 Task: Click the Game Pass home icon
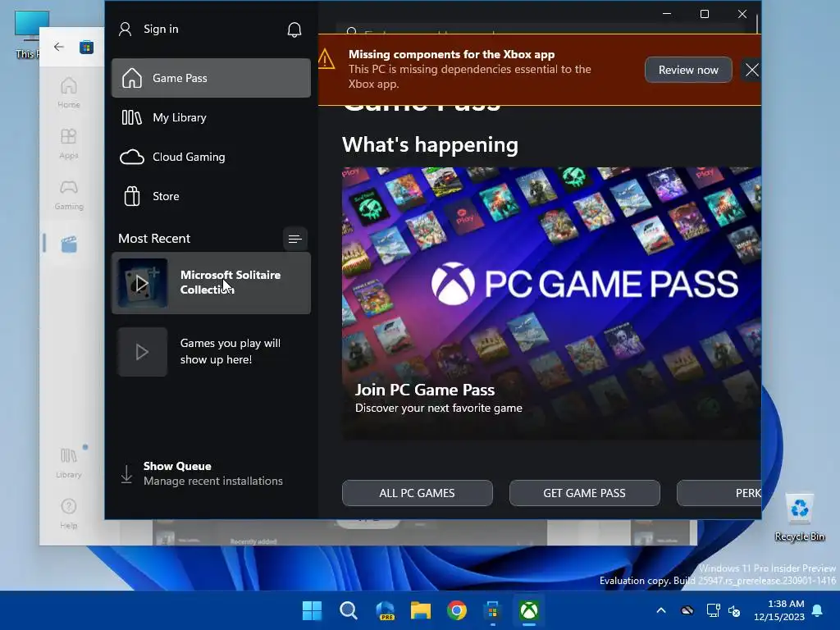(132, 78)
